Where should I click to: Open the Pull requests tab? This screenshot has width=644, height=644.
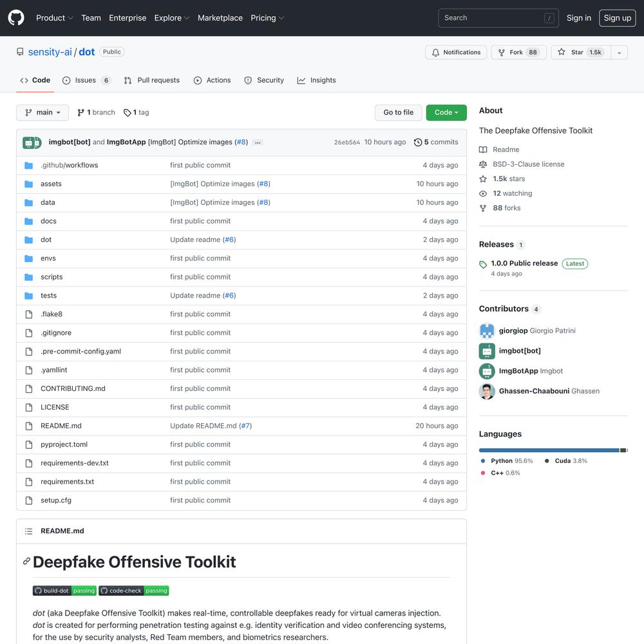pos(151,80)
